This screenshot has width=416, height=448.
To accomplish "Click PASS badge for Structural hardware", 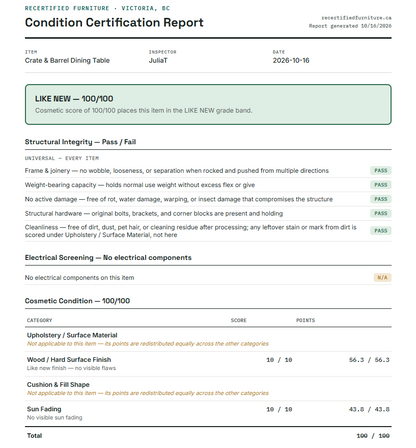I will [x=381, y=214].
